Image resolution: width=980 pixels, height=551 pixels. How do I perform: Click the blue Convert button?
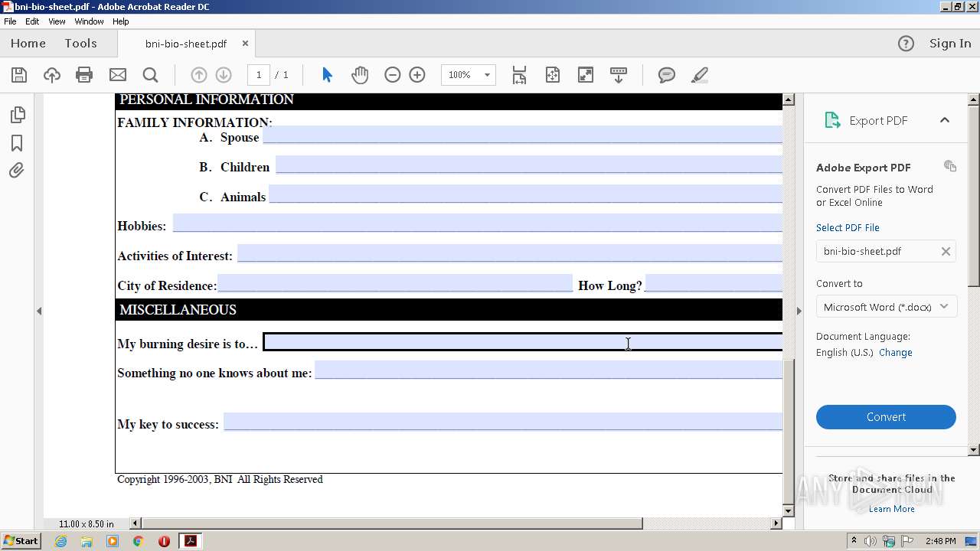pyautogui.click(x=886, y=417)
